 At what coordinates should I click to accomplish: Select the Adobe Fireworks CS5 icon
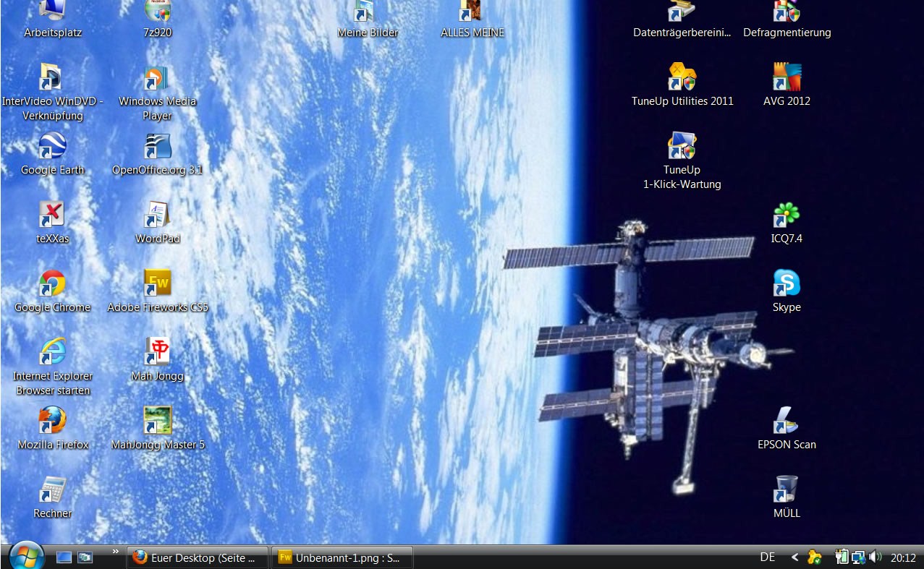point(157,283)
